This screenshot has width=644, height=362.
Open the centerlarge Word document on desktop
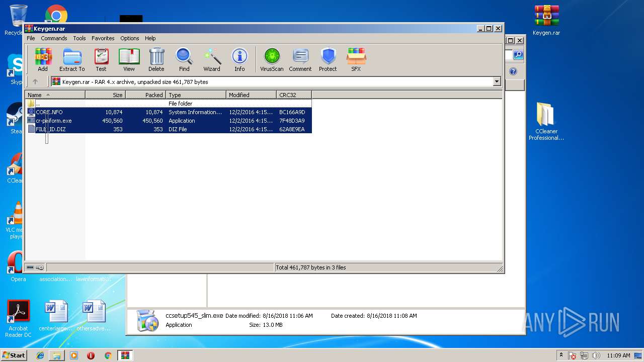[x=56, y=316]
